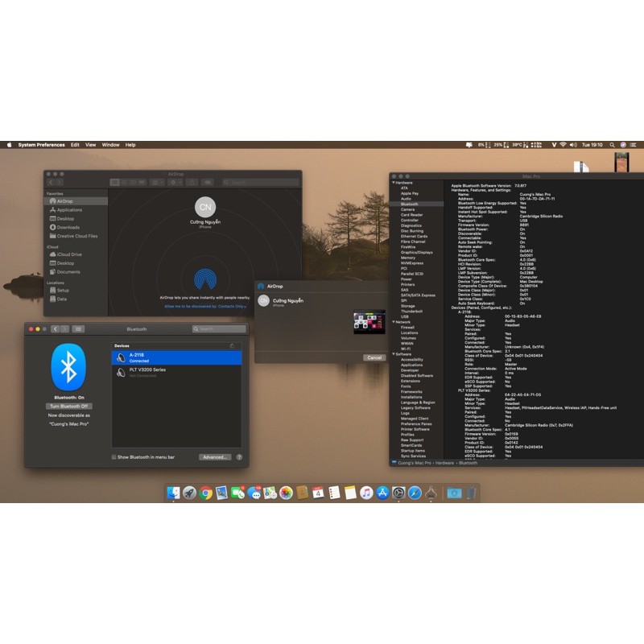Viewport: 644px width, 644px height.
Task: Click the Finder icon in Dock
Action: [173, 493]
